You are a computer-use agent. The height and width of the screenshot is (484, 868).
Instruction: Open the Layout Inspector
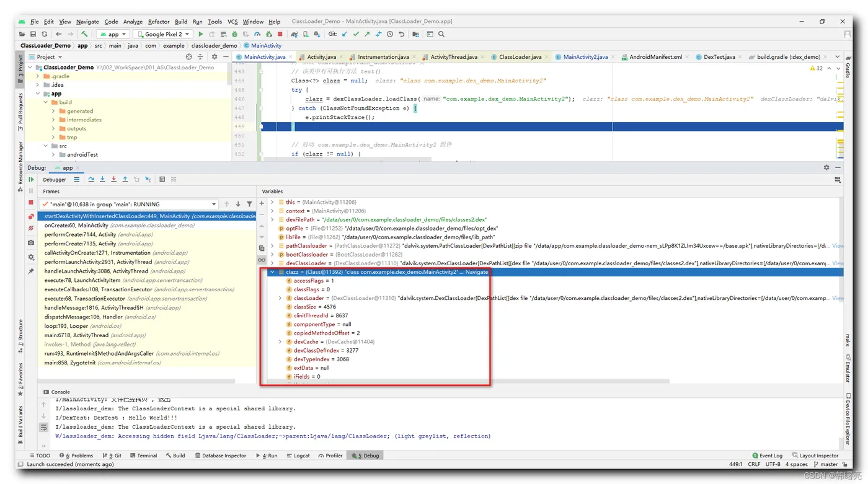815,455
